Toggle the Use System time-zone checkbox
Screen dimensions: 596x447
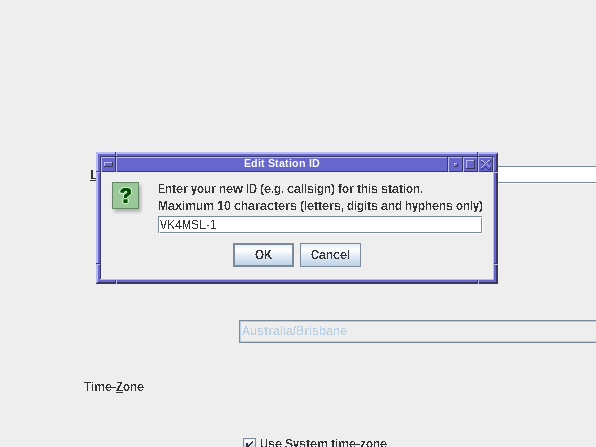(249, 443)
